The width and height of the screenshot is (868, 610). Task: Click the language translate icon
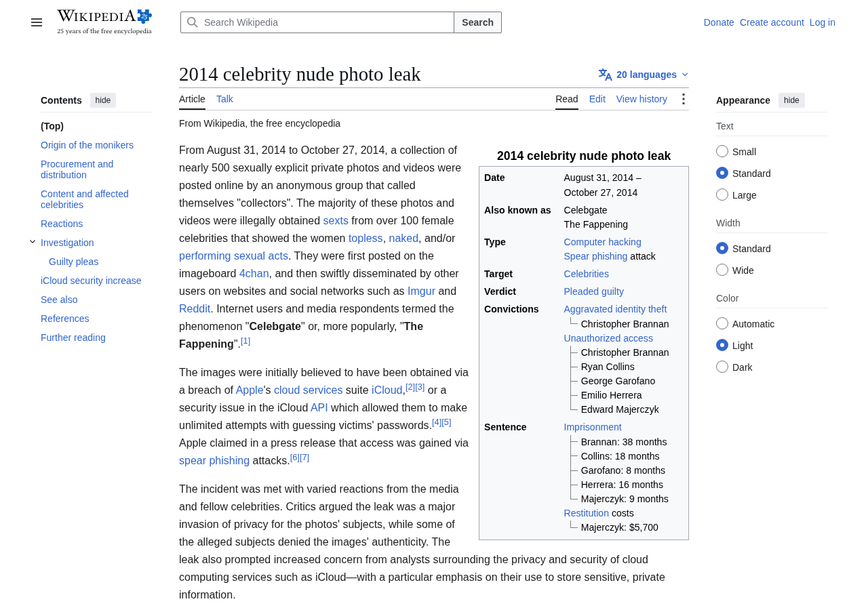(x=606, y=75)
